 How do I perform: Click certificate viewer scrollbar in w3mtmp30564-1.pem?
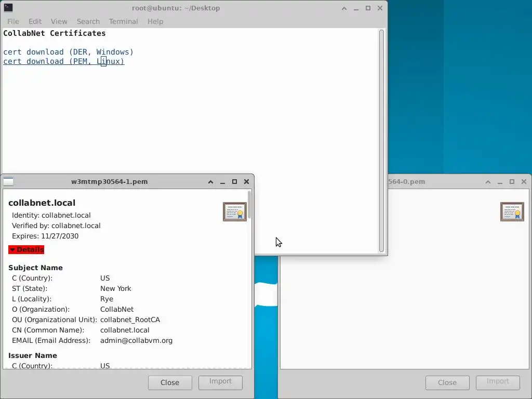(249, 205)
